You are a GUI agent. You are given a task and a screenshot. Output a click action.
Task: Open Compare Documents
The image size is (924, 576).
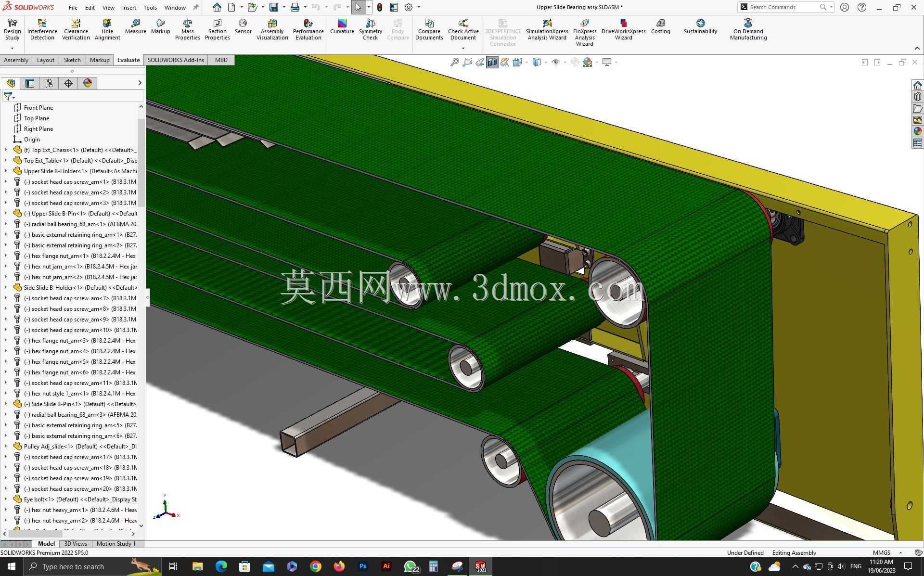coord(429,30)
